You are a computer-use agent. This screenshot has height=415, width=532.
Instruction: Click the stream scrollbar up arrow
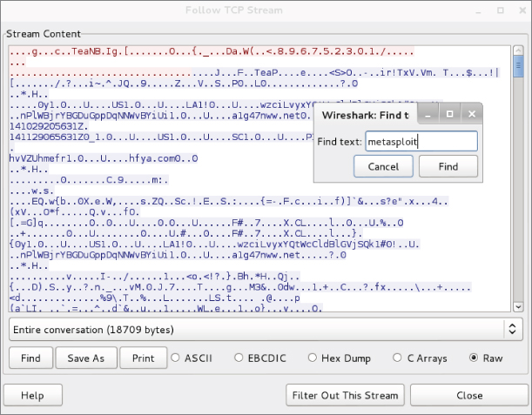coord(518,50)
